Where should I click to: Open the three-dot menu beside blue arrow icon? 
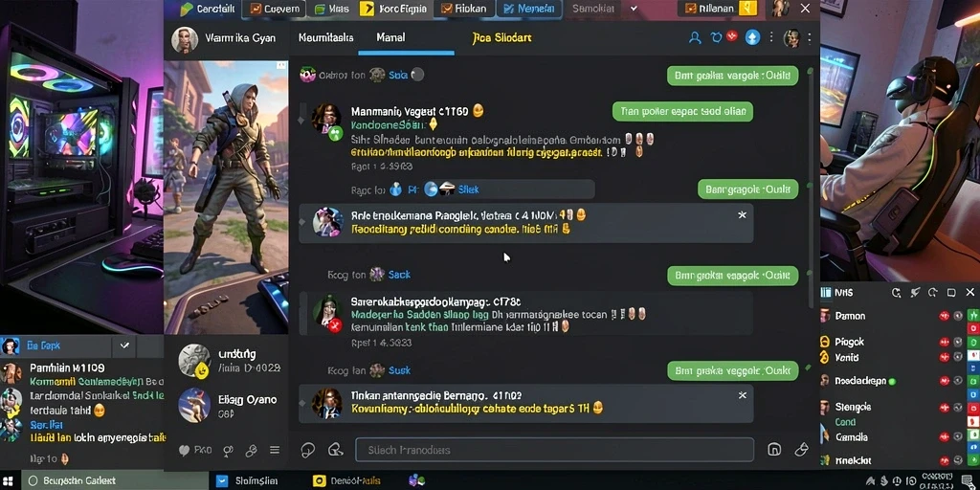(x=771, y=37)
